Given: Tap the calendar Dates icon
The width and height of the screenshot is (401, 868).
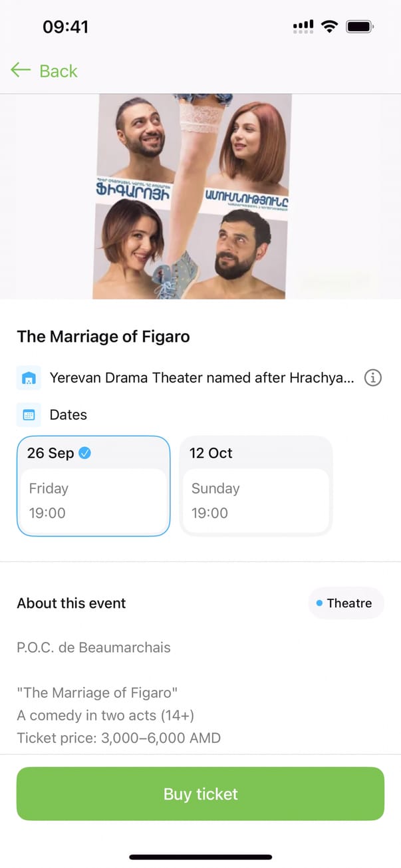Looking at the screenshot, I should tap(29, 415).
